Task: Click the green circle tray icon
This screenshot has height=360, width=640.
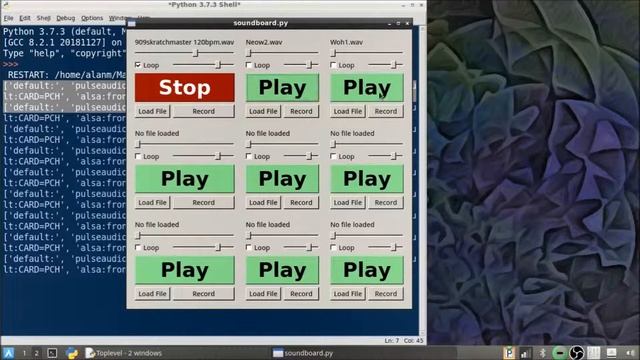Action: point(559,353)
